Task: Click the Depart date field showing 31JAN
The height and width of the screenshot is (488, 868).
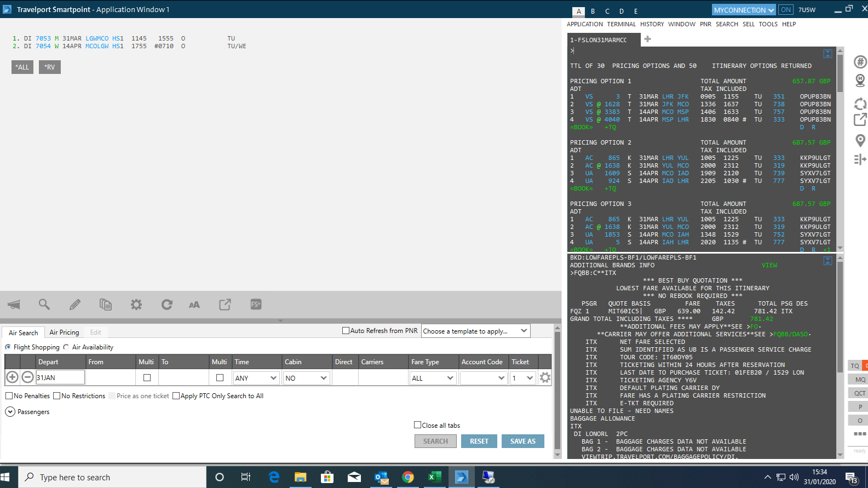Action: pyautogui.click(x=60, y=377)
